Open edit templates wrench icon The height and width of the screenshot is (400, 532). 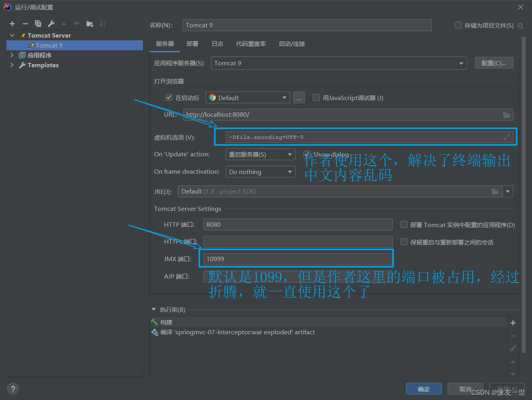pos(51,24)
